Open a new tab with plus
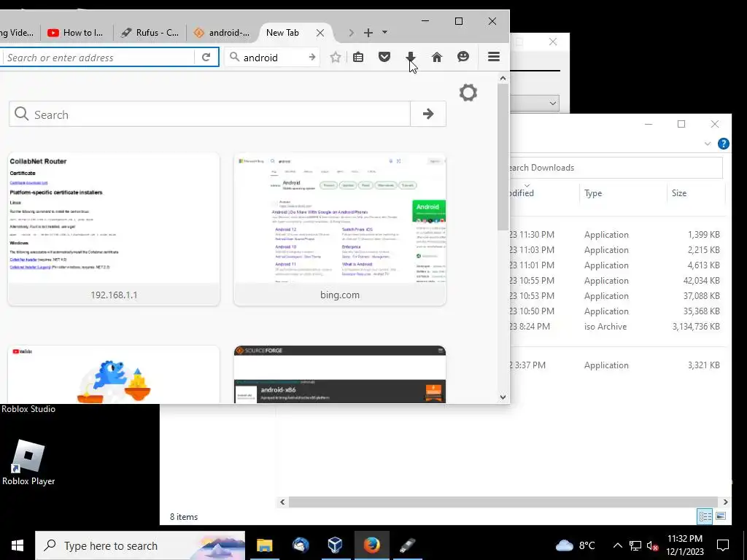Viewport: 747px width, 560px height. 368,33
